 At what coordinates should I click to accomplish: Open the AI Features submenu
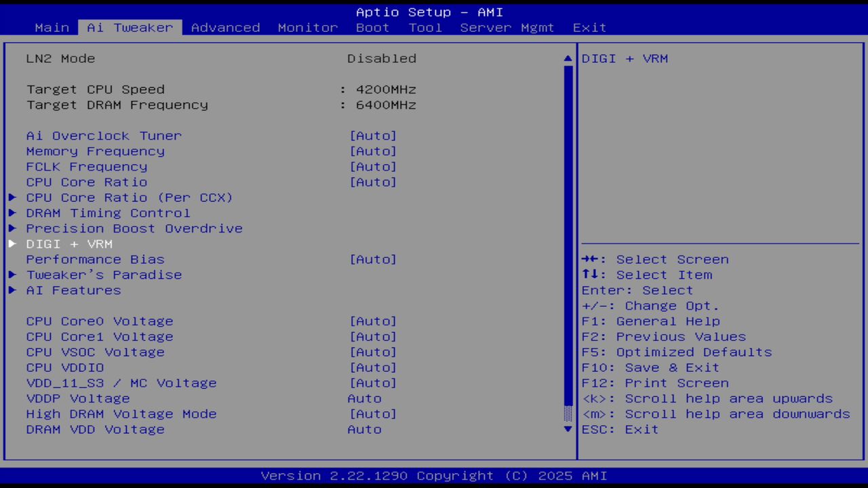pos(73,291)
